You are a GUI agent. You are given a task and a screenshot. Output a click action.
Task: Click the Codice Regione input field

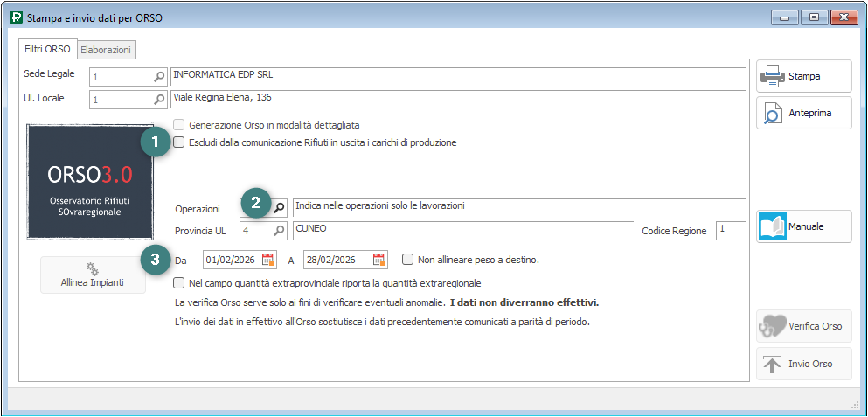pos(730,230)
